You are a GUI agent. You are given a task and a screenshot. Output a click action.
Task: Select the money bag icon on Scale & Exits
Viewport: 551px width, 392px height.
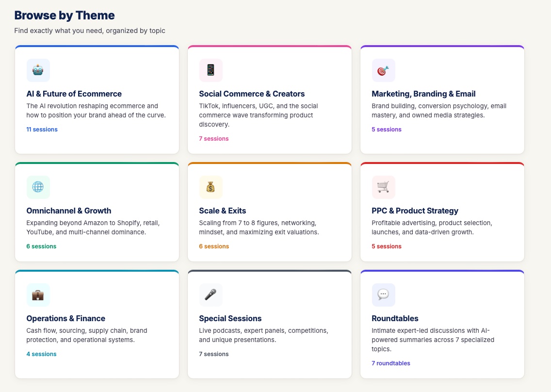pyautogui.click(x=211, y=187)
